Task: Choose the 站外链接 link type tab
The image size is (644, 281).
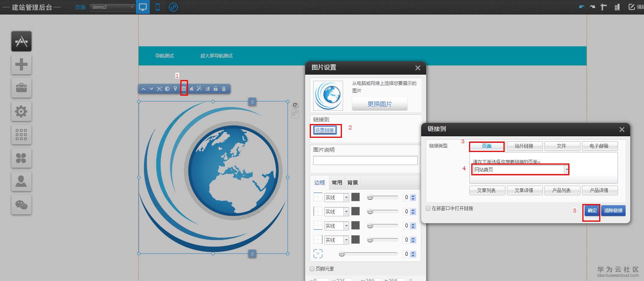Action: [x=524, y=146]
